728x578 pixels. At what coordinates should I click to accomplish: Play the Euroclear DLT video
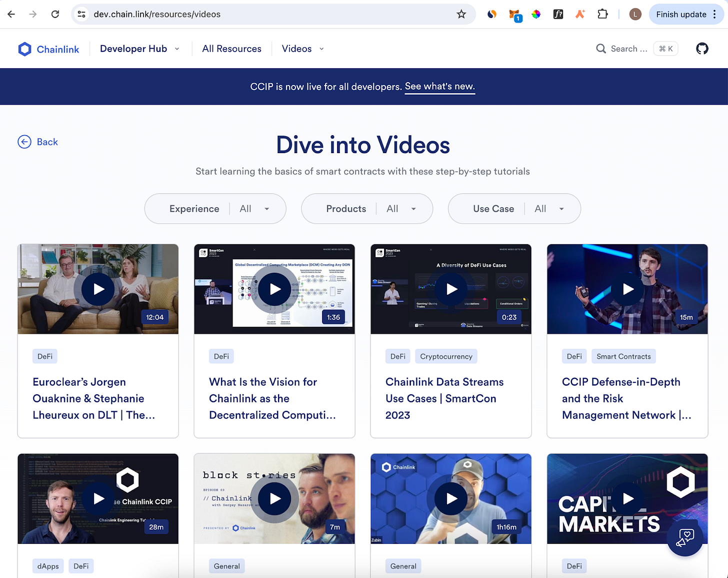click(98, 289)
